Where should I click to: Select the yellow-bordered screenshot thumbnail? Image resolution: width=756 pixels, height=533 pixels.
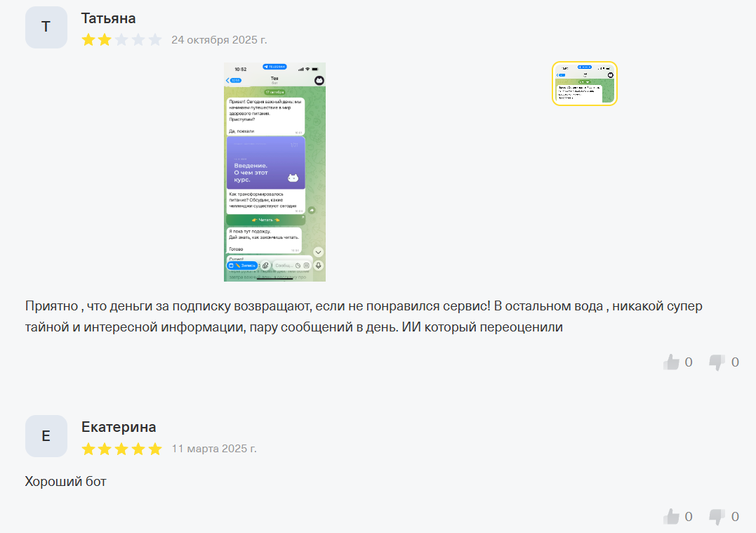pyautogui.click(x=584, y=84)
